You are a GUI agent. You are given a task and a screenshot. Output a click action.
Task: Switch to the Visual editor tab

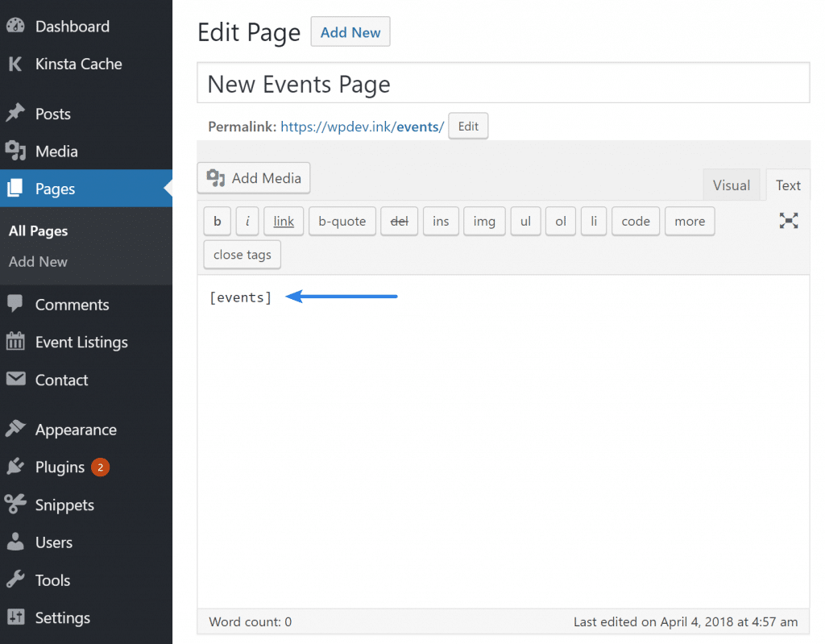tap(731, 185)
